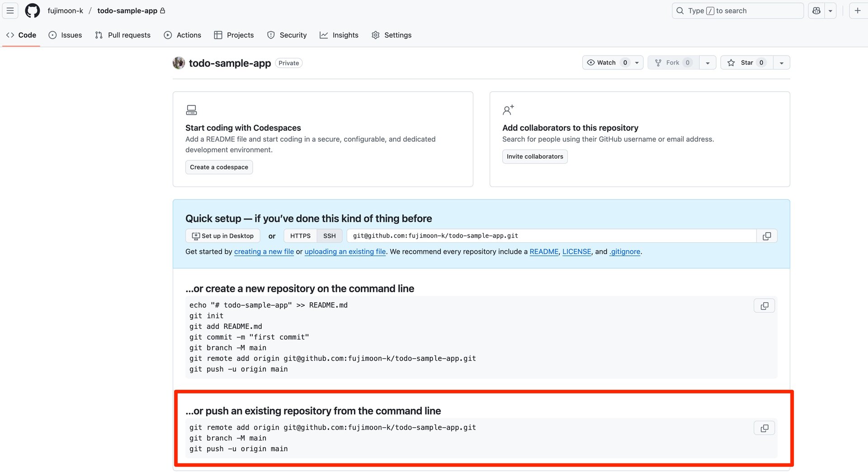Click the plus create-new icon
Viewport: 868px width, 472px height.
click(x=857, y=10)
